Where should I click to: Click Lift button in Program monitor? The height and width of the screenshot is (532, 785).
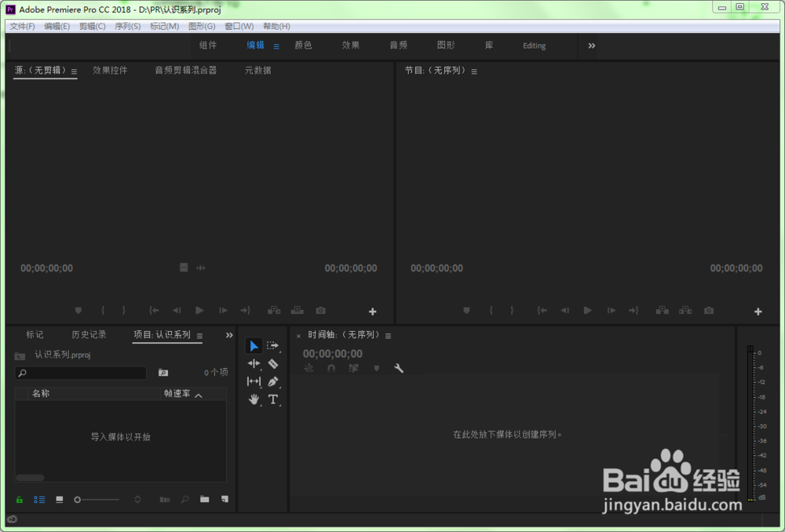point(662,310)
